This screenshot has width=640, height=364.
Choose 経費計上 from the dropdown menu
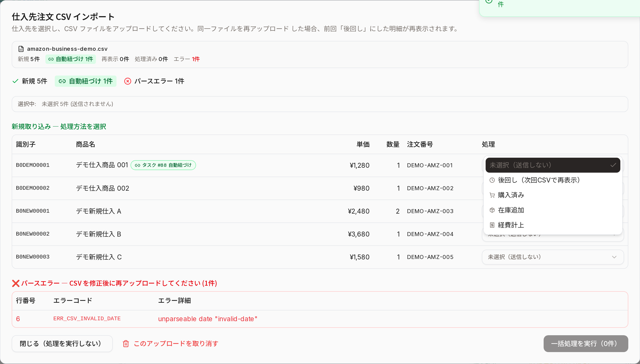[553, 225]
